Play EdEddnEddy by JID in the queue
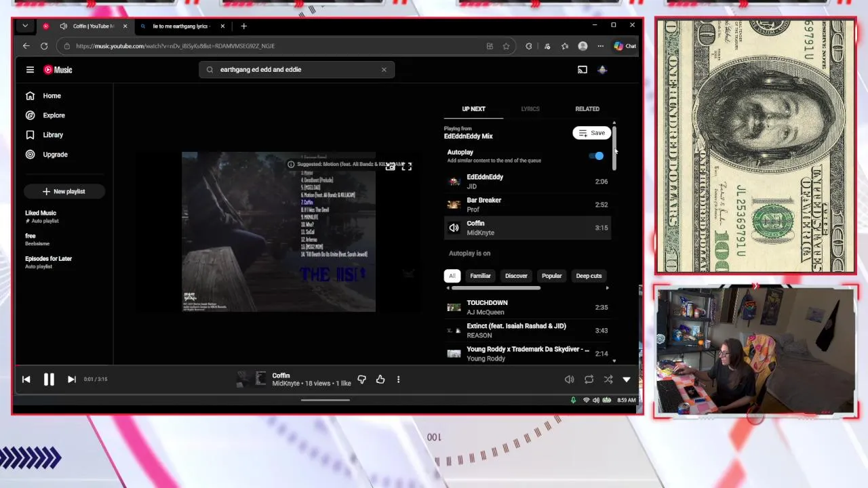This screenshot has width=868, height=488. click(x=528, y=182)
